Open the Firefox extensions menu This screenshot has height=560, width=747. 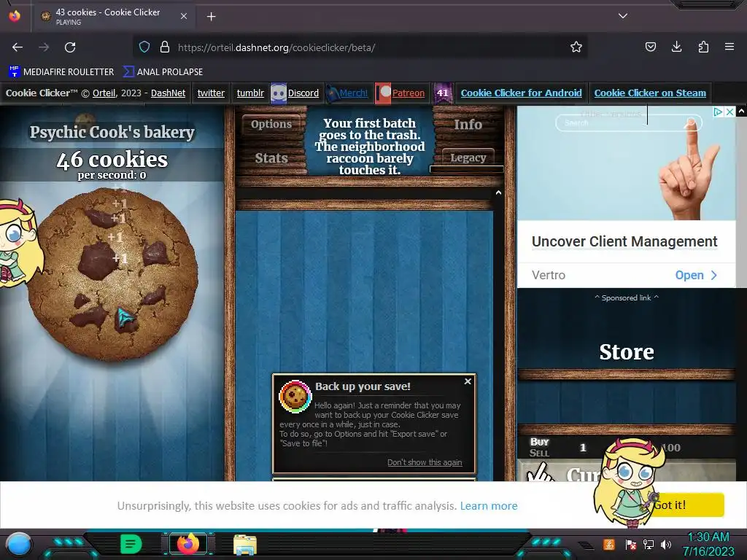point(703,47)
